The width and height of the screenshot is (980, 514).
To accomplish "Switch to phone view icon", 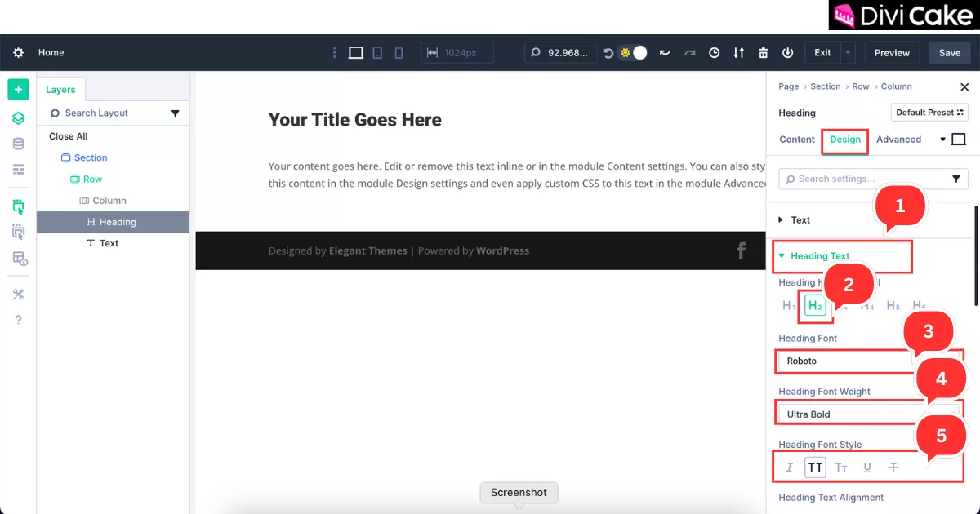I will click(399, 52).
